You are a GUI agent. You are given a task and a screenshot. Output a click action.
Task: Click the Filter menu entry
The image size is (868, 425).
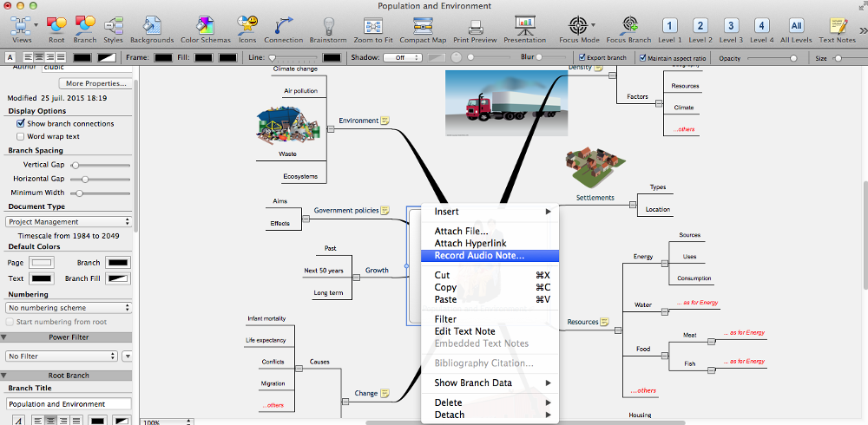(x=490, y=319)
